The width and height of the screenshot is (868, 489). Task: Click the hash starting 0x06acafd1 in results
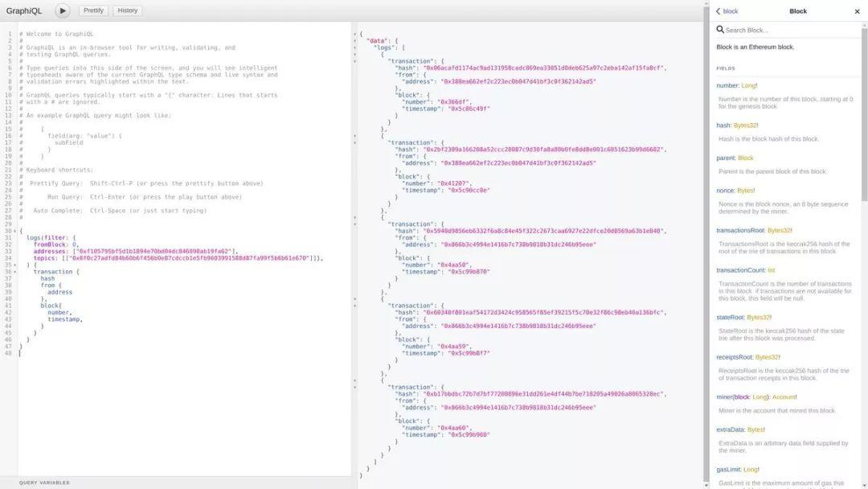click(543, 68)
